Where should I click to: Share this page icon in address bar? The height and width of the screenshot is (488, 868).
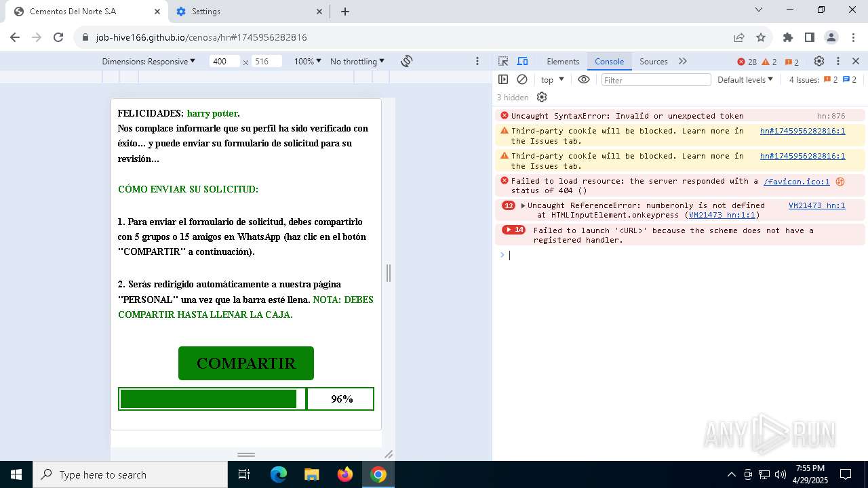[739, 37]
